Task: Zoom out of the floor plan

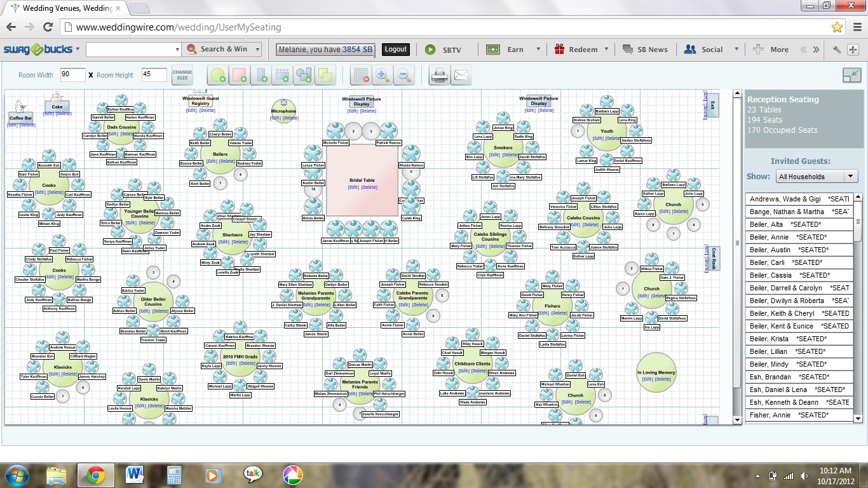Action: coord(403,75)
